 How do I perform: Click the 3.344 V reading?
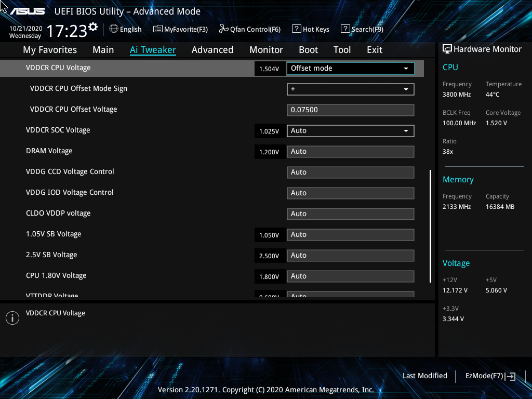(x=453, y=319)
